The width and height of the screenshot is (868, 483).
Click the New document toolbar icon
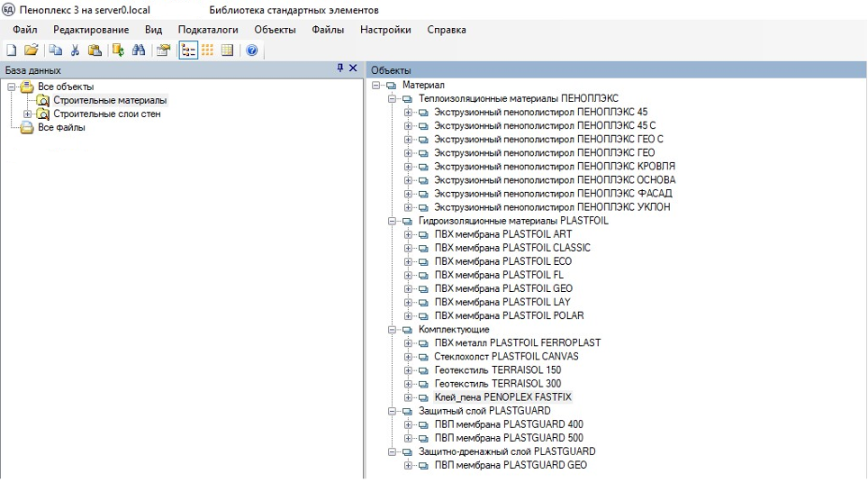12,50
